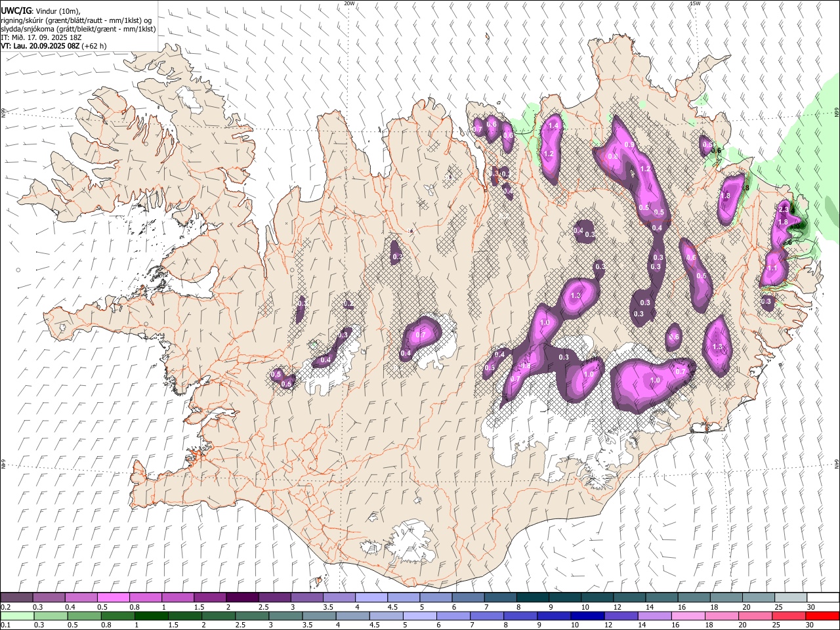The height and width of the screenshot is (630, 840).
Task: Pick lavender swatch between 4 and 4.5, upper legend
Action: (371, 598)
